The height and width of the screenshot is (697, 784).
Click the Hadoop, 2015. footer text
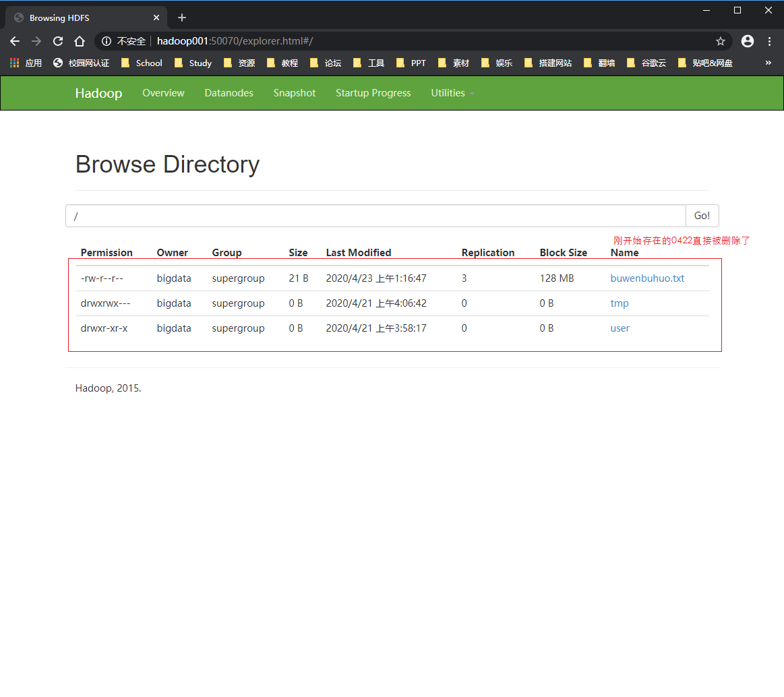coord(108,388)
